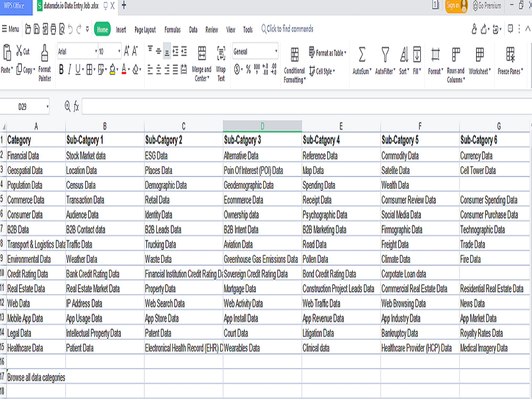Select the 'Browse all data categories' cell
The image size is (532, 399).
(x=36, y=377)
